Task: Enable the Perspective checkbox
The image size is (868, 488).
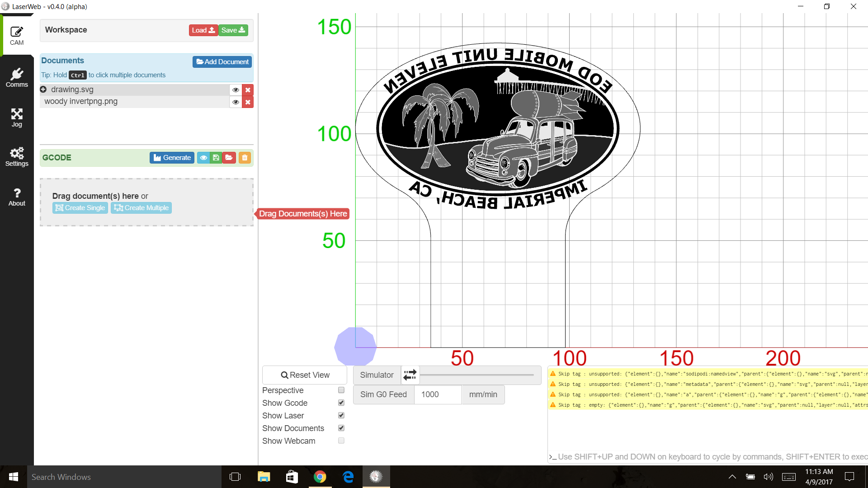Action: coord(341,390)
